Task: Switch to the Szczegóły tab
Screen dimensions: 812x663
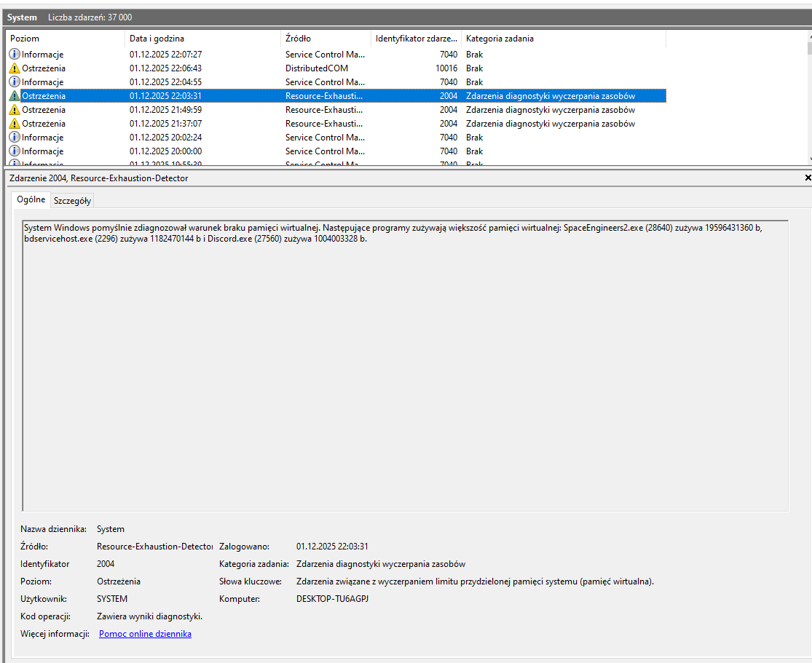Action: (72, 201)
